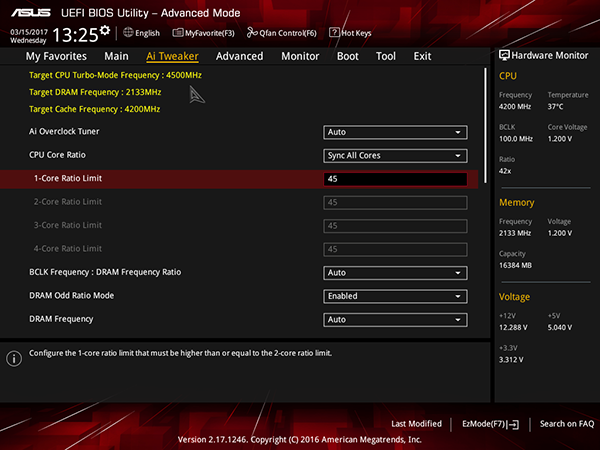Open MyFavorite(F3) list icon
This screenshot has width=600, height=450.
click(x=178, y=33)
